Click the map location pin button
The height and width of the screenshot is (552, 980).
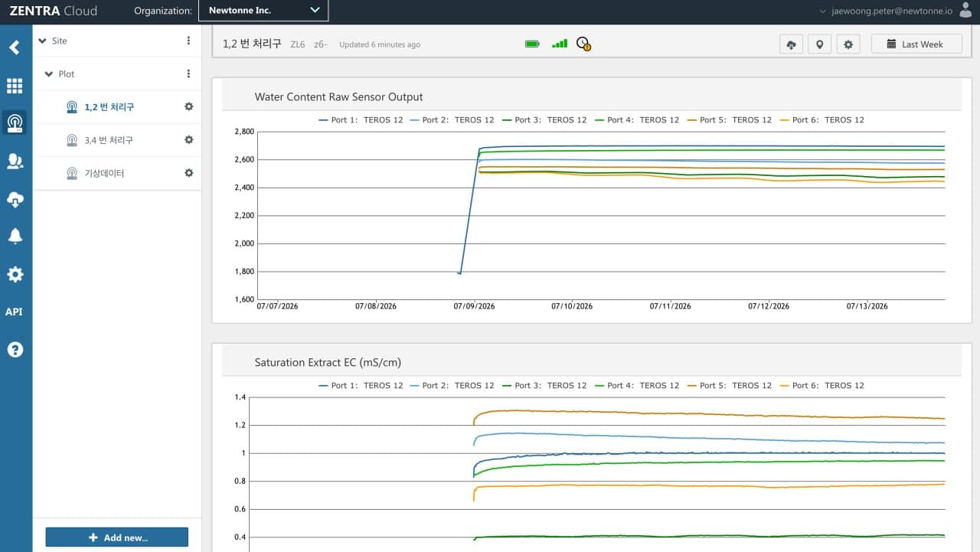click(x=819, y=44)
